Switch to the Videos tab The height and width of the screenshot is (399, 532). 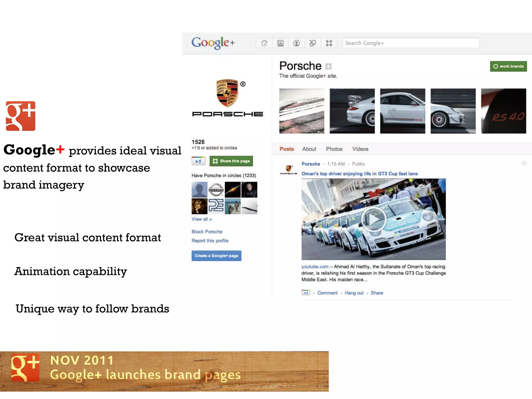pos(360,149)
